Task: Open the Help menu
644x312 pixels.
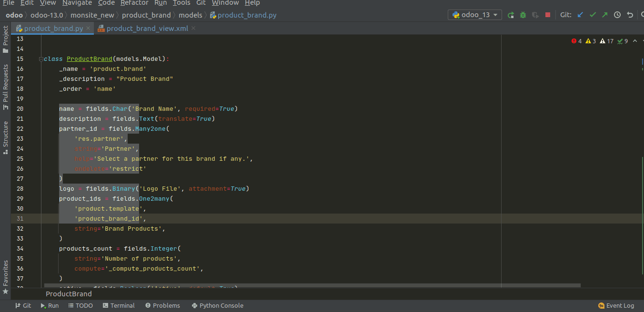Action: click(x=252, y=3)
